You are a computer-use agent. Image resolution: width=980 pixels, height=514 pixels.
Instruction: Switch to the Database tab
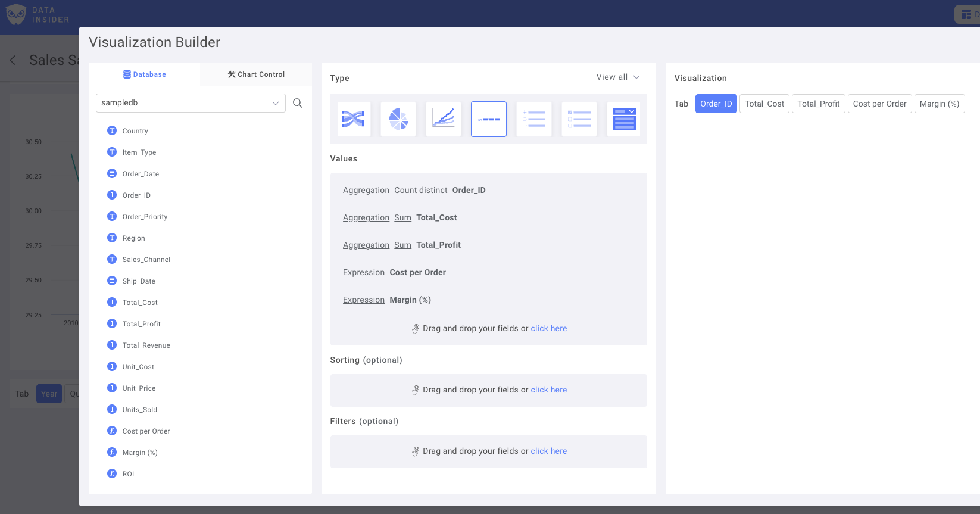(x=145, y=74)
